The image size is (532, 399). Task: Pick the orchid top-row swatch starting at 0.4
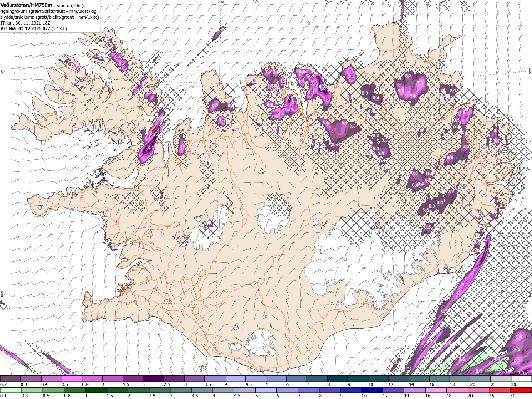pos(51,379)
